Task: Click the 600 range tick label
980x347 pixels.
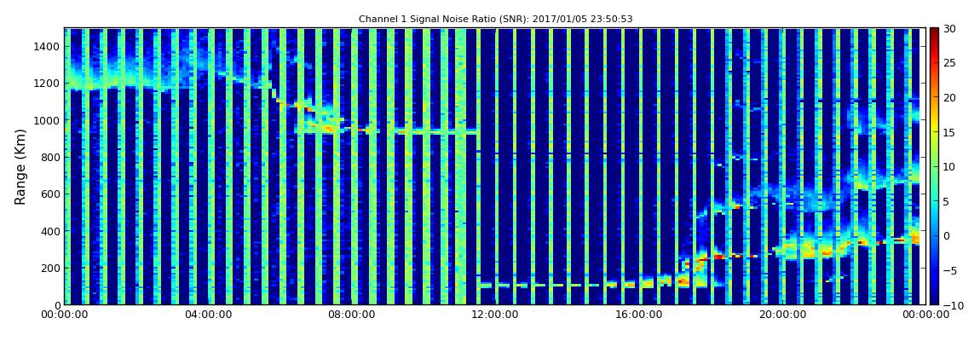Action: 50,194
